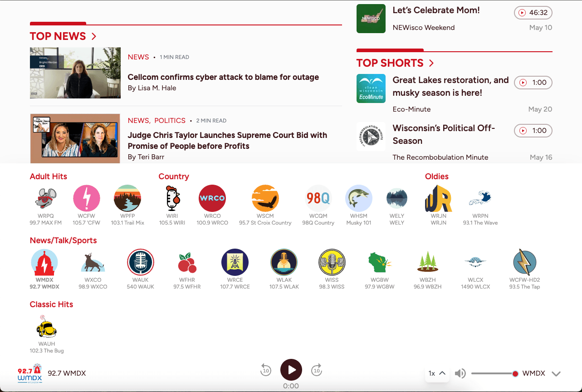582x392 pixels.
Task: Select the WGBW 97.9 Wisconsin map icon
Action: [380, 262]
